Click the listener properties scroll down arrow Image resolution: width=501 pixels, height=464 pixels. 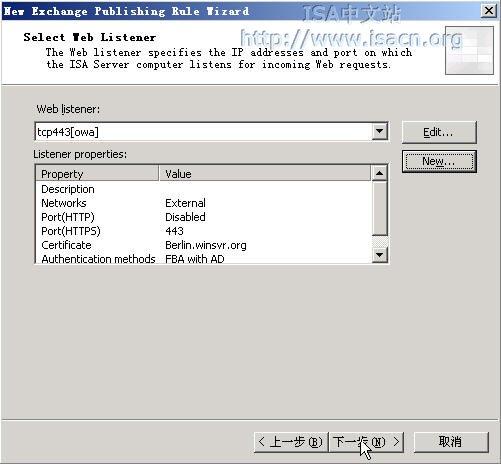[379, 255]
